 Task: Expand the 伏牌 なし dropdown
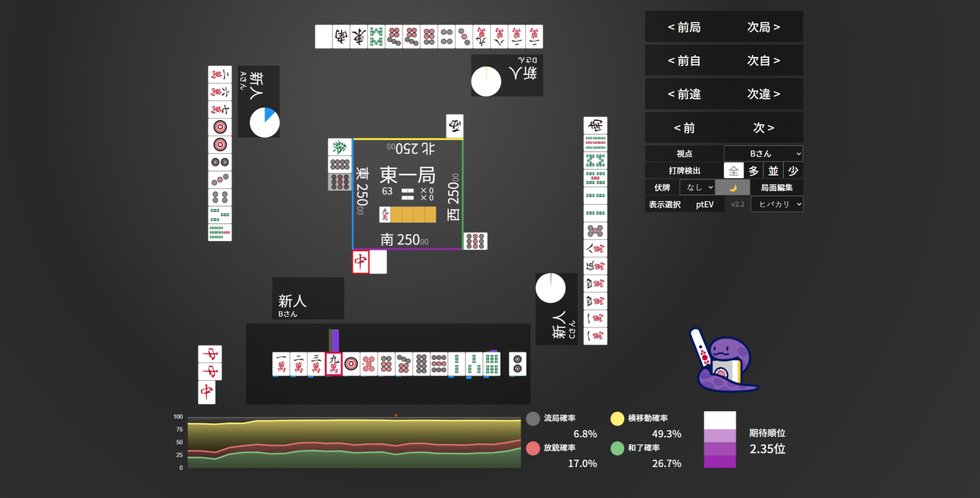pos(697,188)
